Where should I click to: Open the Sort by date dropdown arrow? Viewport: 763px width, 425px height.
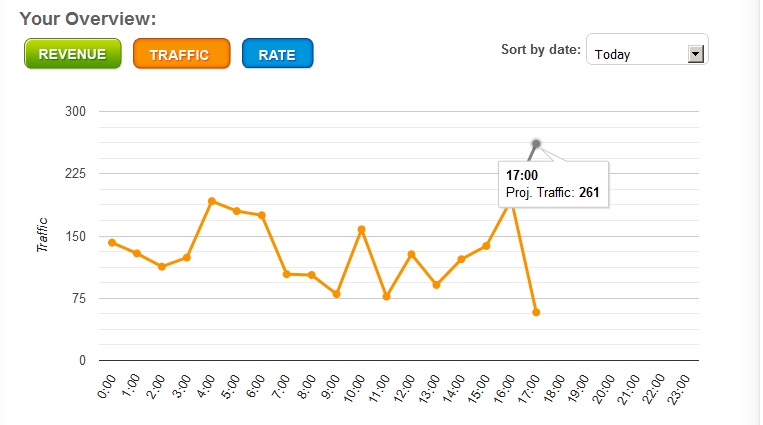pos(696,54)
